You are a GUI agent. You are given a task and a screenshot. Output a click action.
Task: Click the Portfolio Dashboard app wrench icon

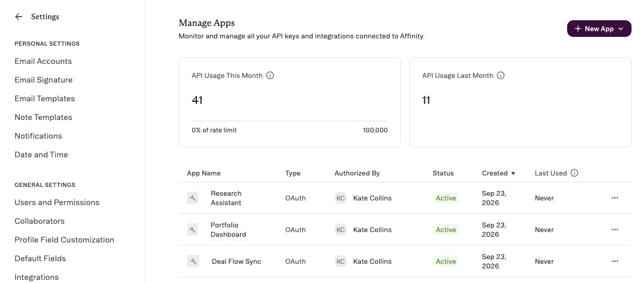tap(193, 230)
